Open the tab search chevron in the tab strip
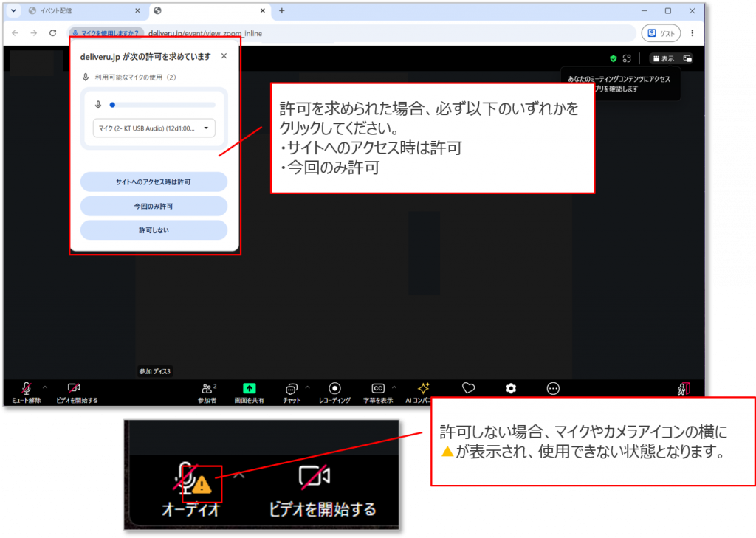The height and width of the screenshot is (538, 756). click(13, 10)
